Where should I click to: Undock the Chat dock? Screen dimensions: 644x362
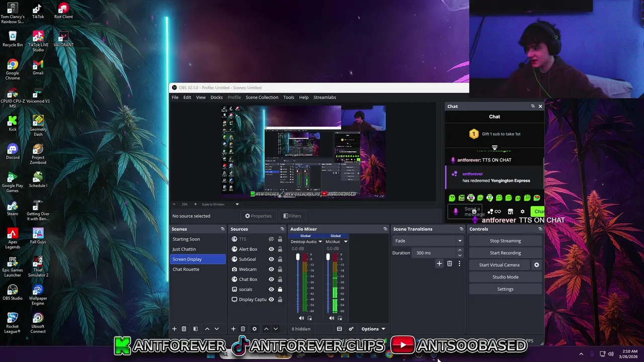click(533, 106)
